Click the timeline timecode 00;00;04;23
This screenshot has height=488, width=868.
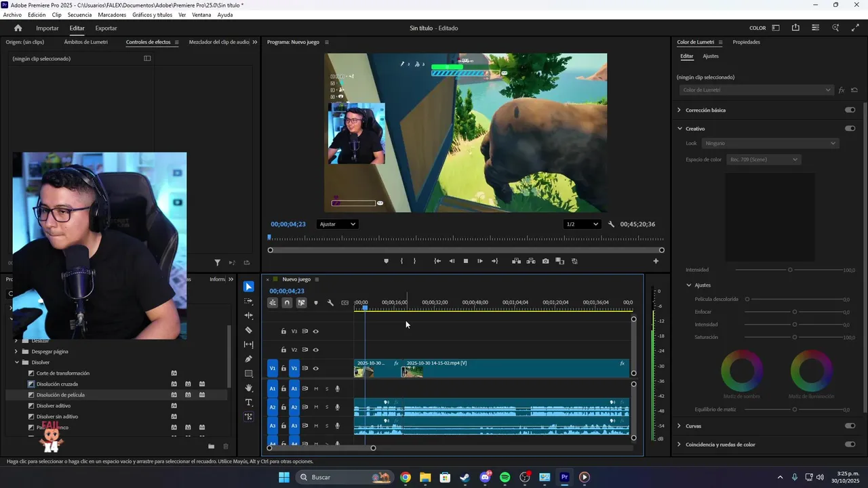[287, 291]
